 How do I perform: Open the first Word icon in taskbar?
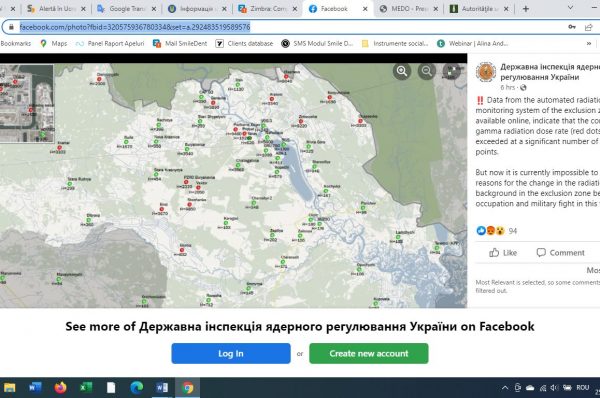point(35,388)
